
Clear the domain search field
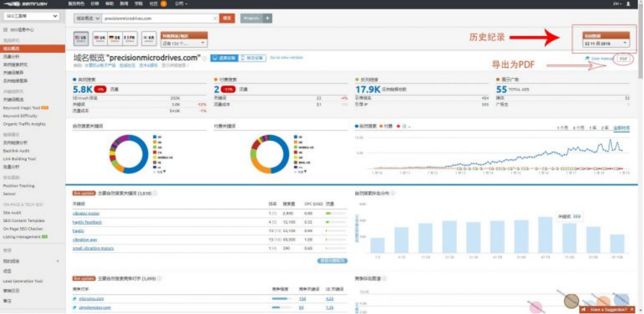coord(216,18)
